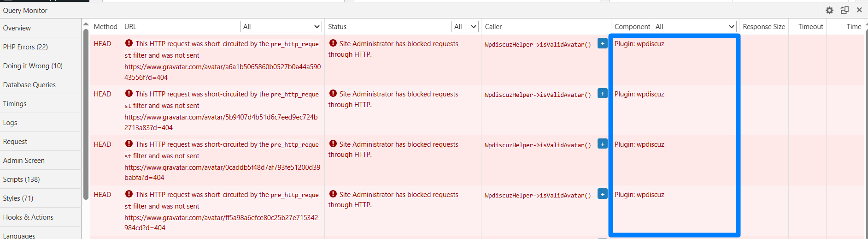Click the HEAD method in third row
This screenshot has height=239, width=868.
click(102, 144)
